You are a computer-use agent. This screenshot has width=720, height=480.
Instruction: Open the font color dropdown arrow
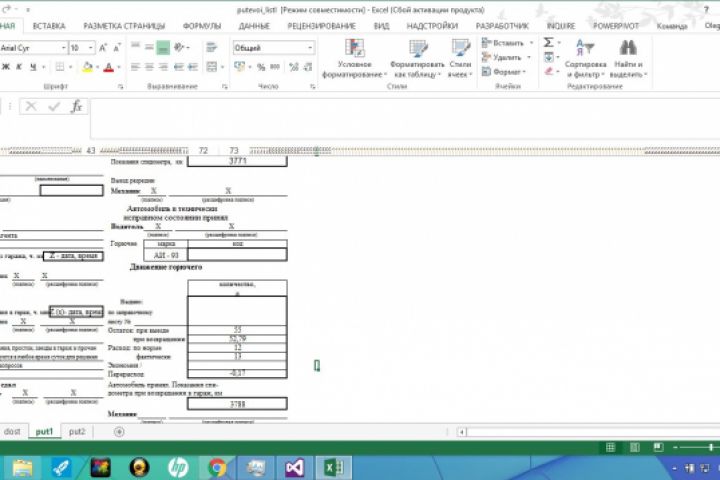(119, 68)
